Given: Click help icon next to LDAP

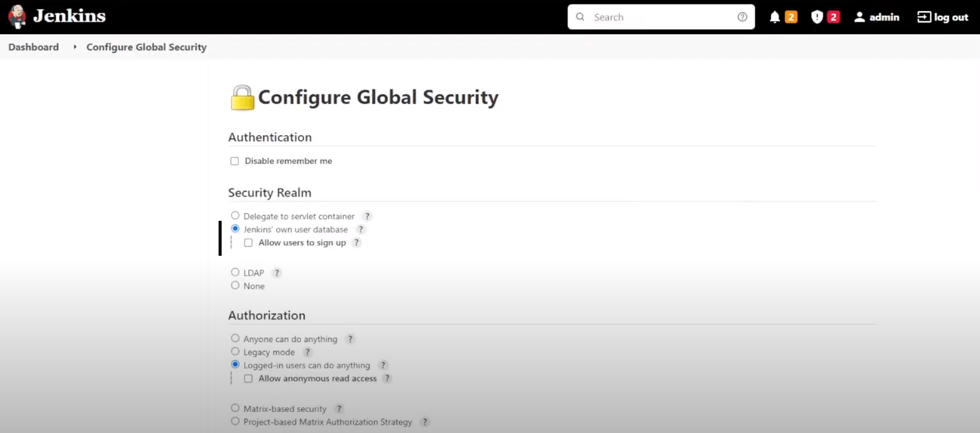Looking at the screenshot, I should tap(276, 273).
